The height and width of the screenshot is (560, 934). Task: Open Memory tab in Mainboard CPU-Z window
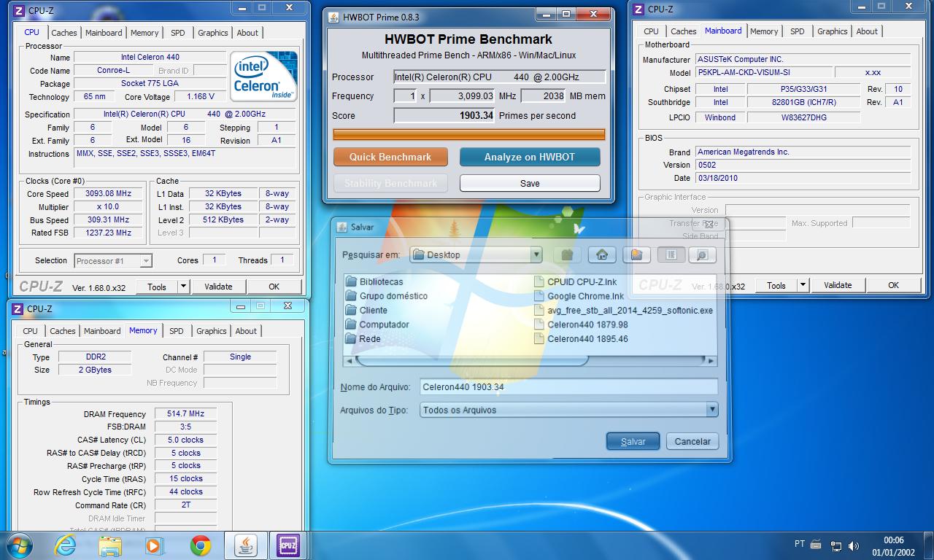tap(764, 31)
